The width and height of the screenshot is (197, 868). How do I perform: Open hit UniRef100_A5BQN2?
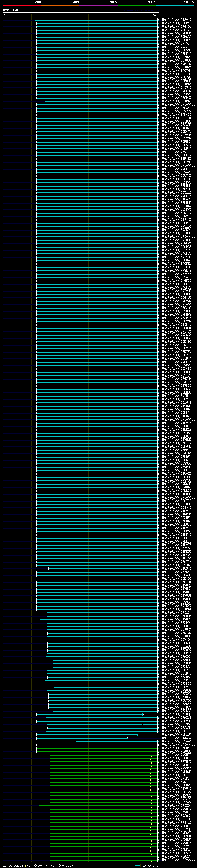pos(177,81)
